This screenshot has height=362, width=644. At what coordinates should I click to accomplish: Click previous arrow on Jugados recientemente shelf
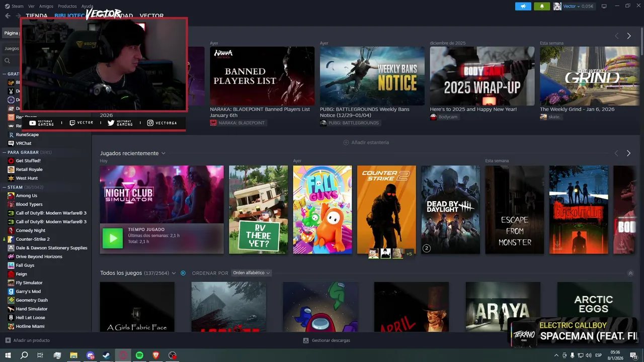coord(616,153)
